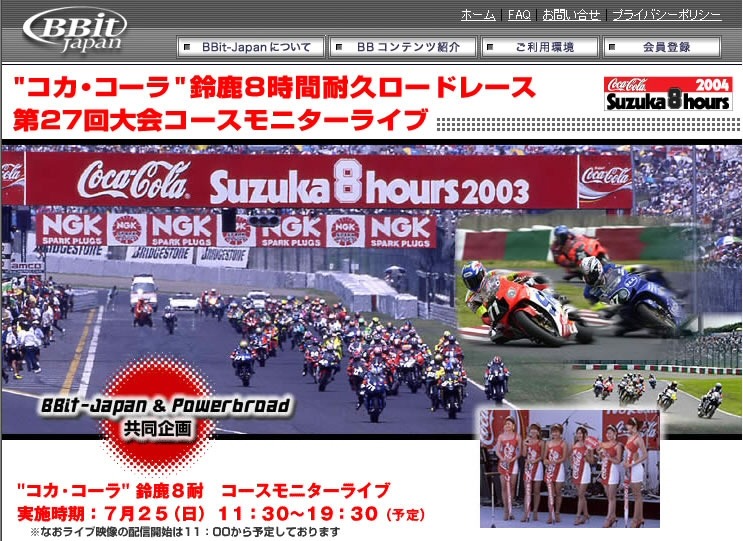Open the ホーム link
743x541 pixels.
pos(478,15)
